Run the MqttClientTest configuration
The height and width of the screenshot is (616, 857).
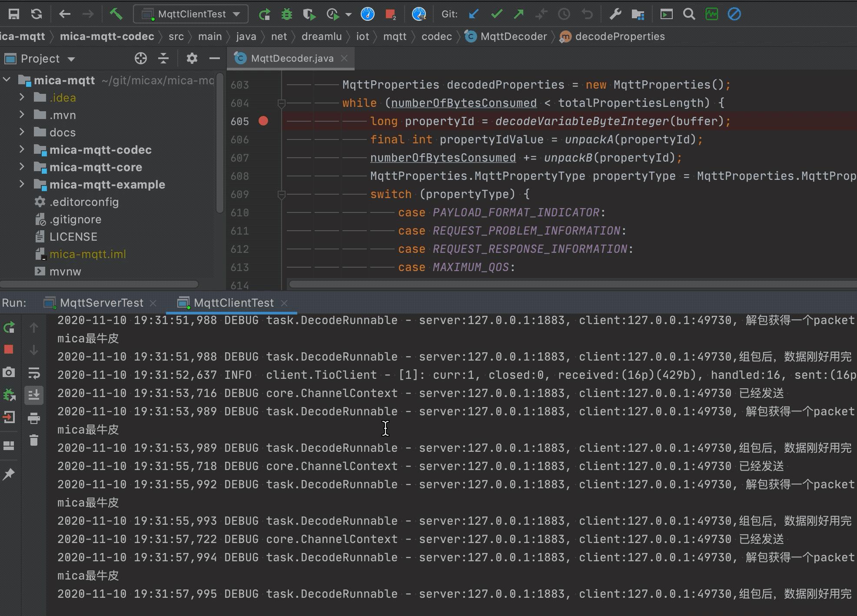tap(265, 14)
